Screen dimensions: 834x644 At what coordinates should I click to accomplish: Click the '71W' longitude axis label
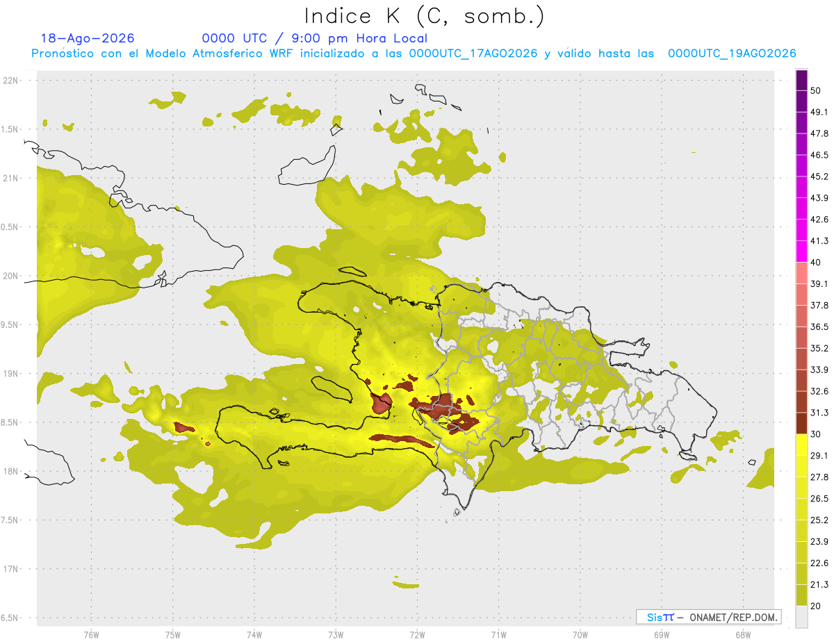[498, 634]
